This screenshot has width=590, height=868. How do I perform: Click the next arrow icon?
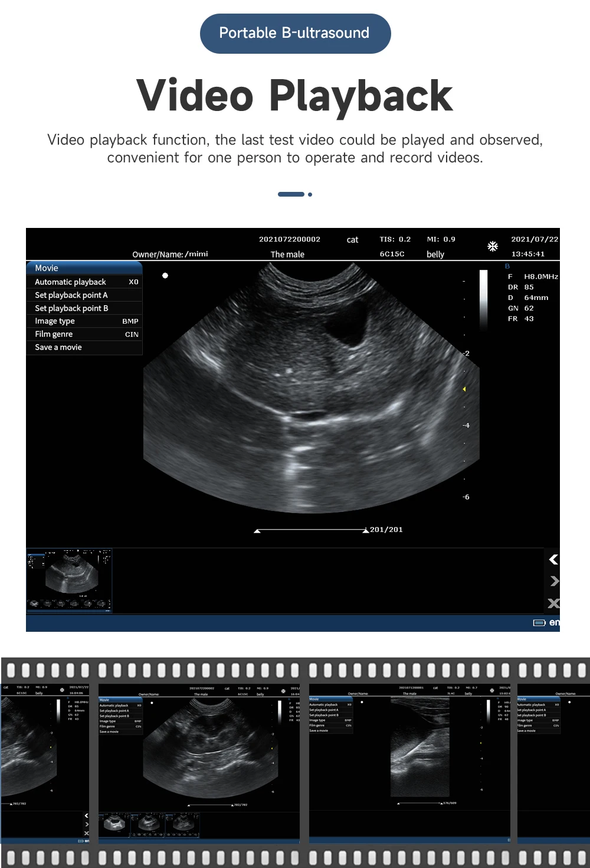point(553,581)
